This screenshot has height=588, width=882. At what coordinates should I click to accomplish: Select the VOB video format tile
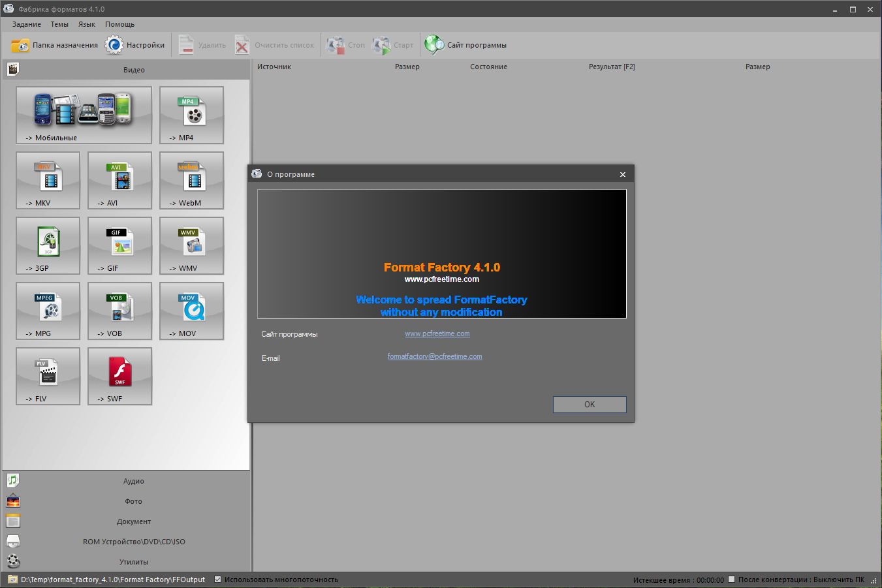tap(119, 311)
